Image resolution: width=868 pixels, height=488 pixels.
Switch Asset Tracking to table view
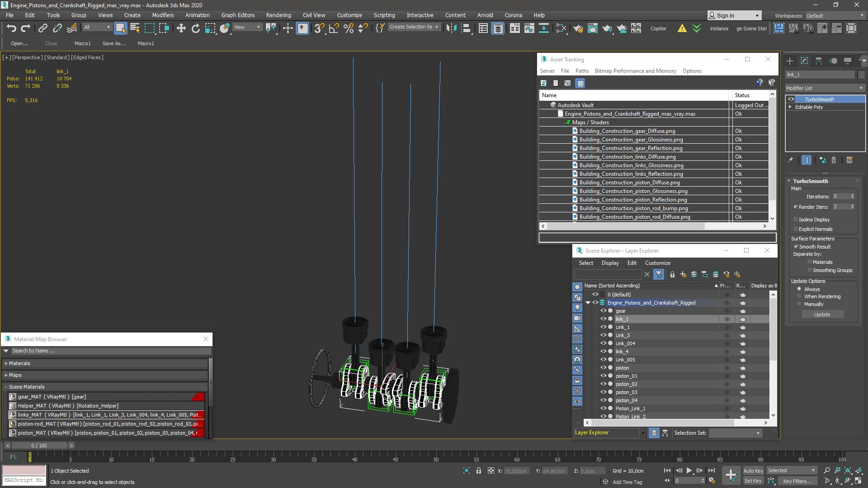[x=580, y=83]
